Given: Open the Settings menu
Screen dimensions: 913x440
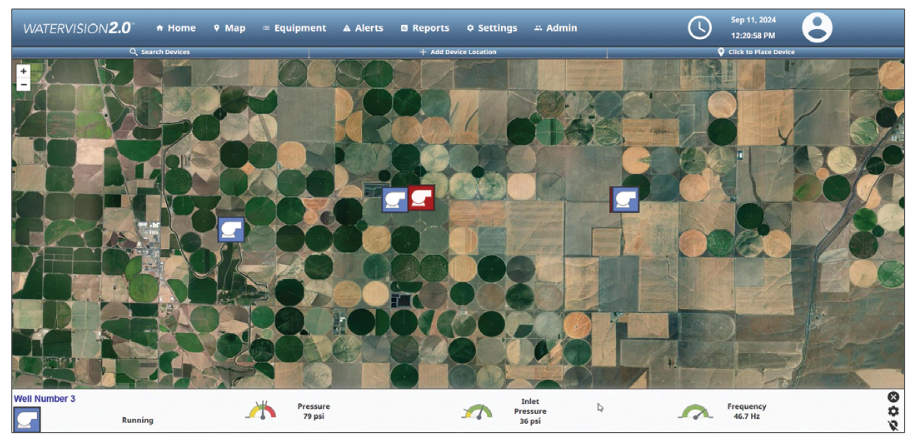Looking at the screenshot, I should (x=491, y=28).
